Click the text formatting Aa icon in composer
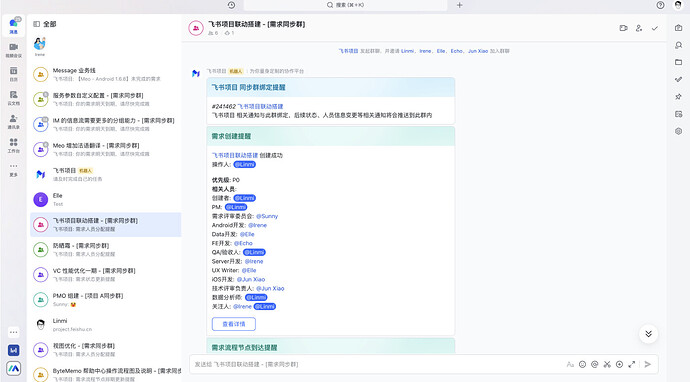 [x=570, y=364]
